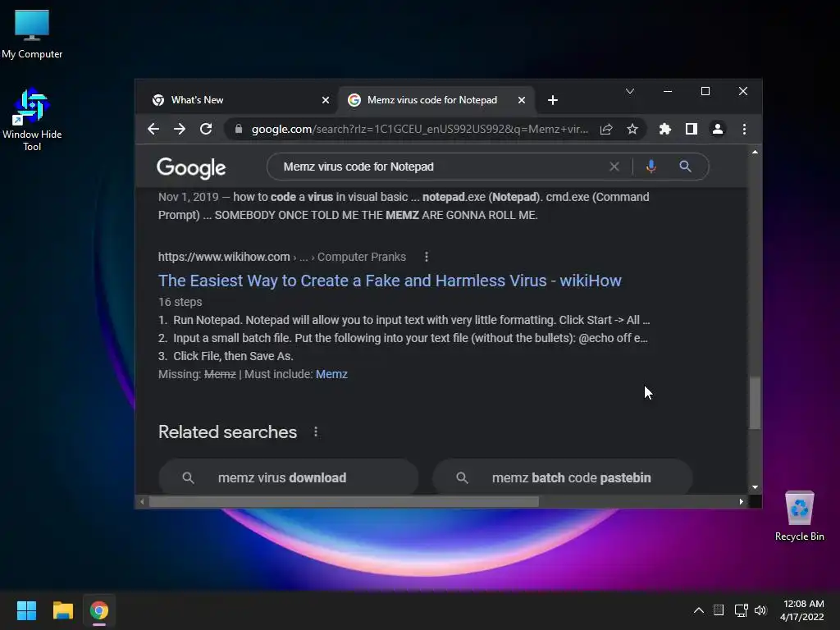
Task: Click the volume speaker tray icon
Action: (x=760, y=610)
